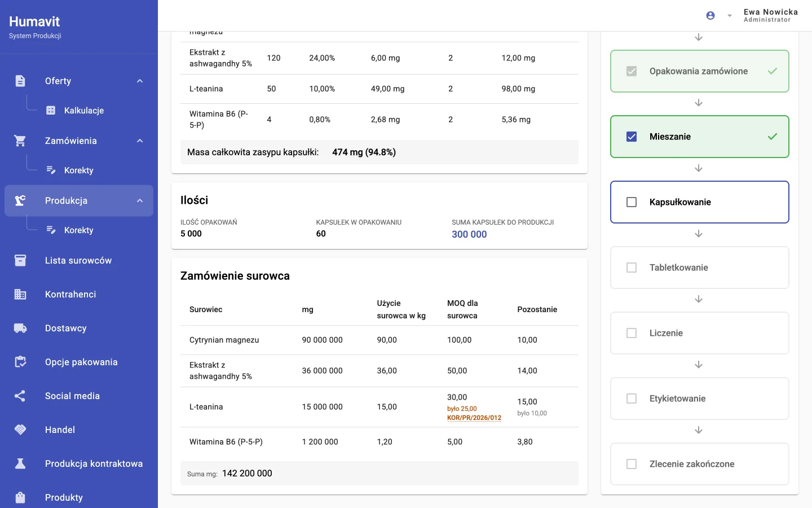Click the Kontrahenci building icon
812x508 pixels.
point(20,294)
